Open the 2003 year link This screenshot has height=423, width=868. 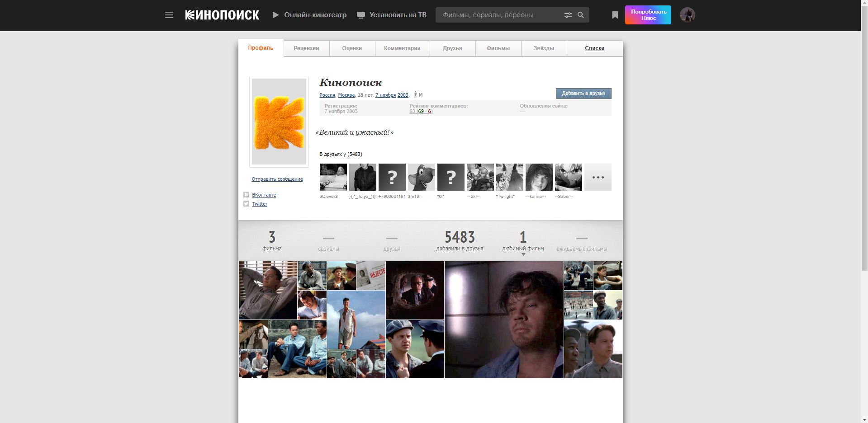403,95
